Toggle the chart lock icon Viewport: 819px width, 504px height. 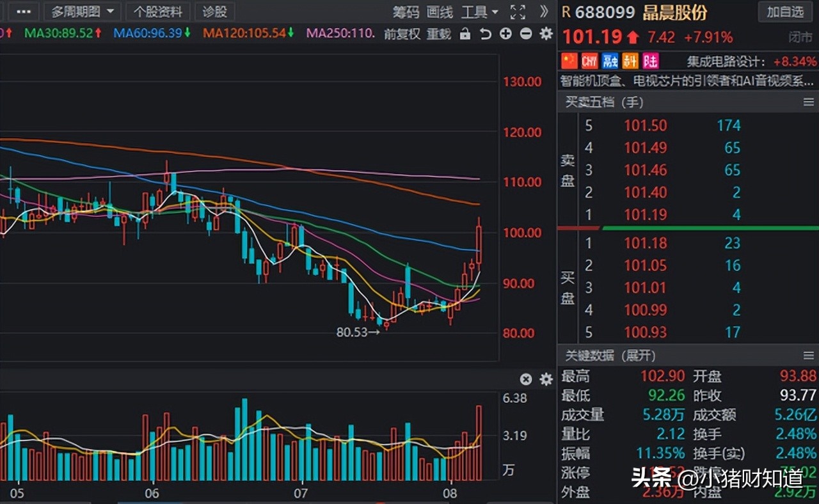pos(465,35)
